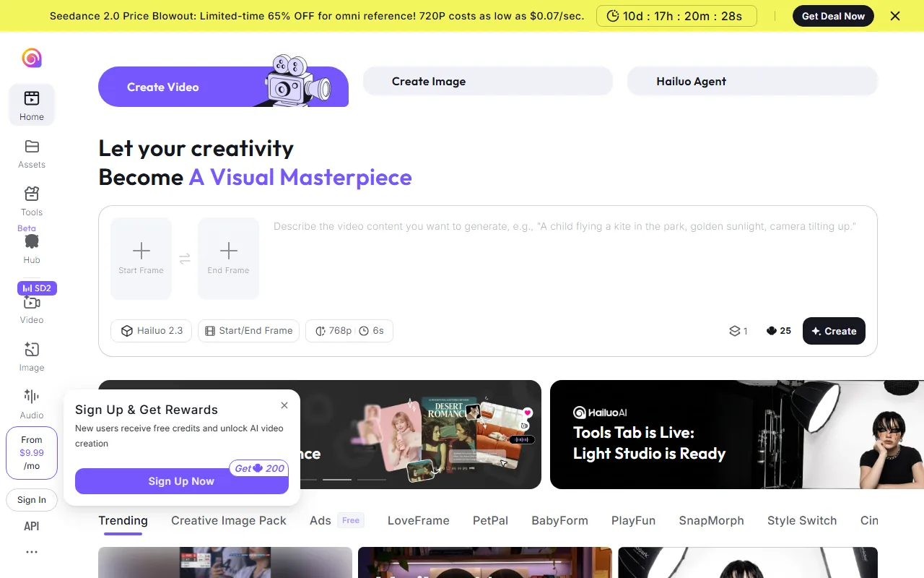
Task: Open the Assets folder icon in sidebar
Action: [32, 147]
